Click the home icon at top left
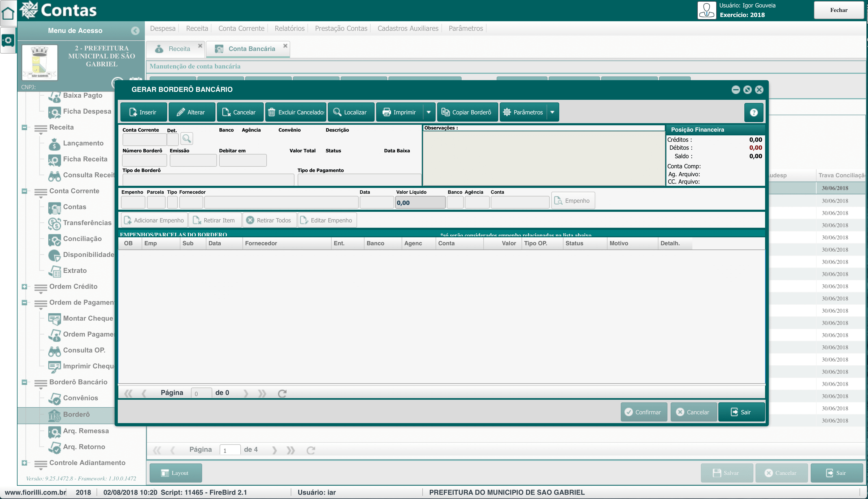Image resolution: width=868 pixels, height=499 pixels. (8, 13)
